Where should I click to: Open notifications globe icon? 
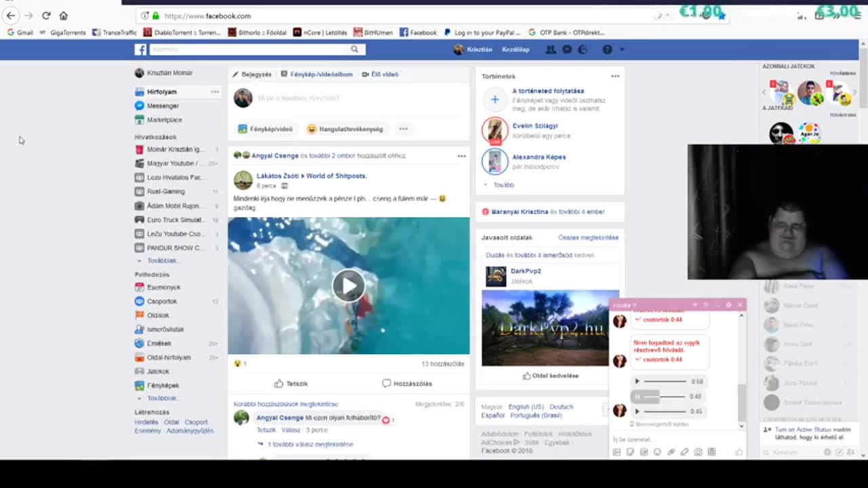(583, 49)
